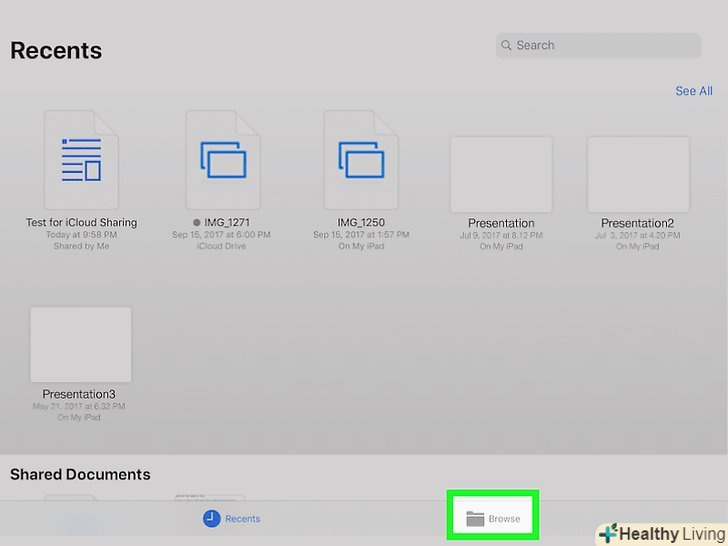Click the gray status dot beside IMG_1271
This screenshot has height=546, width=728.
pos(196,223)
